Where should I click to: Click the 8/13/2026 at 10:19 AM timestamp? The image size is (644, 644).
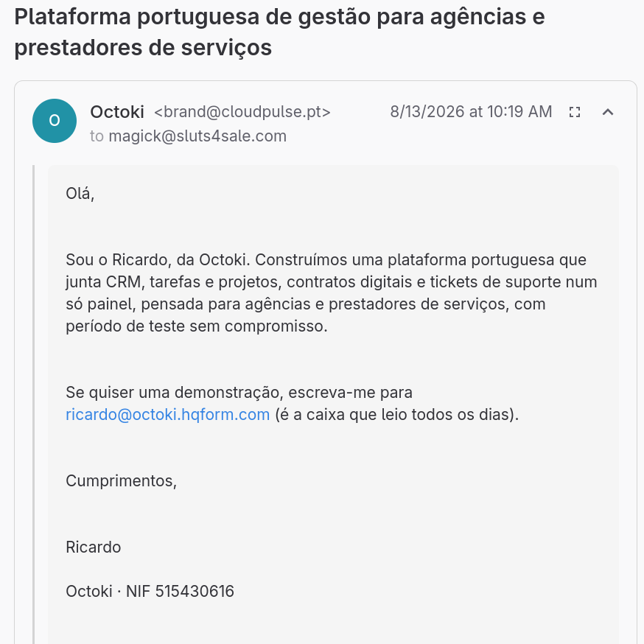pyautogui.click(x=471, y=112)
